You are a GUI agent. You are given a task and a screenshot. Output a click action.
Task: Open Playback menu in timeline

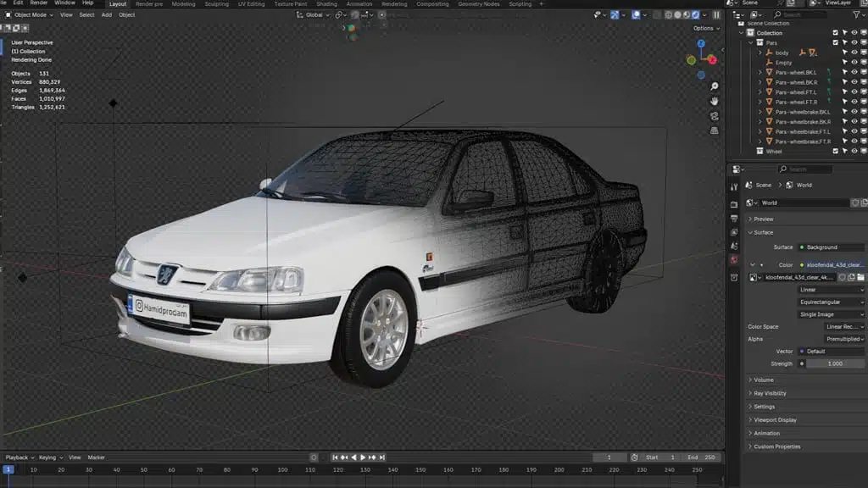pos(19,457)
